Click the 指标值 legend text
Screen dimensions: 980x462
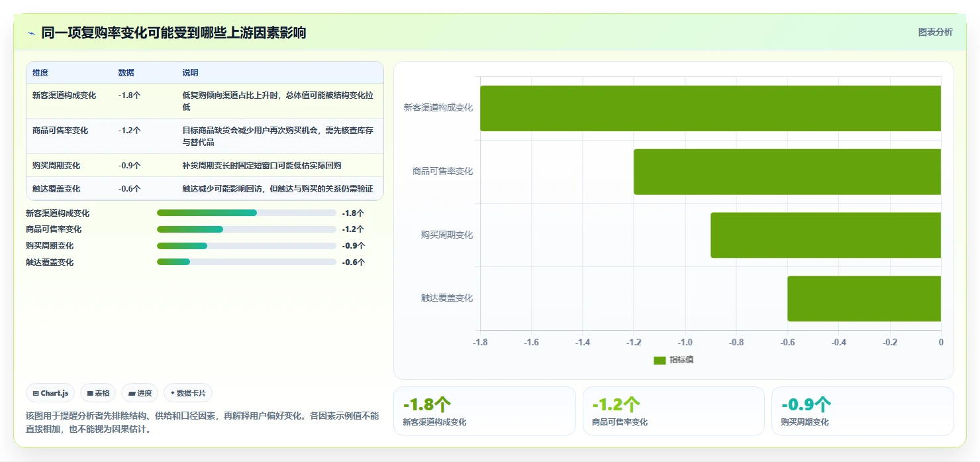pyautogui.click(x=681, y=360)
